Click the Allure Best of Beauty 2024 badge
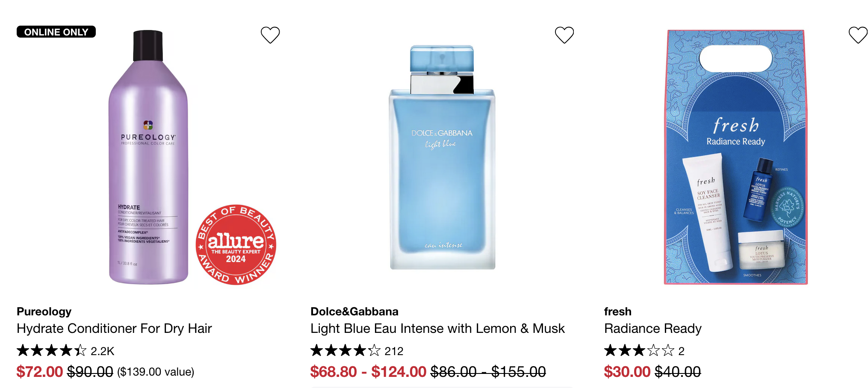Image resolution: width=868 pixels, height=388 pixels. 236,244
